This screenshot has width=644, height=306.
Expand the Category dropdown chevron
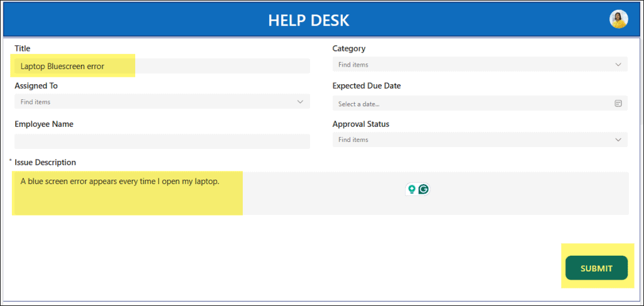(x=618, y=65)
